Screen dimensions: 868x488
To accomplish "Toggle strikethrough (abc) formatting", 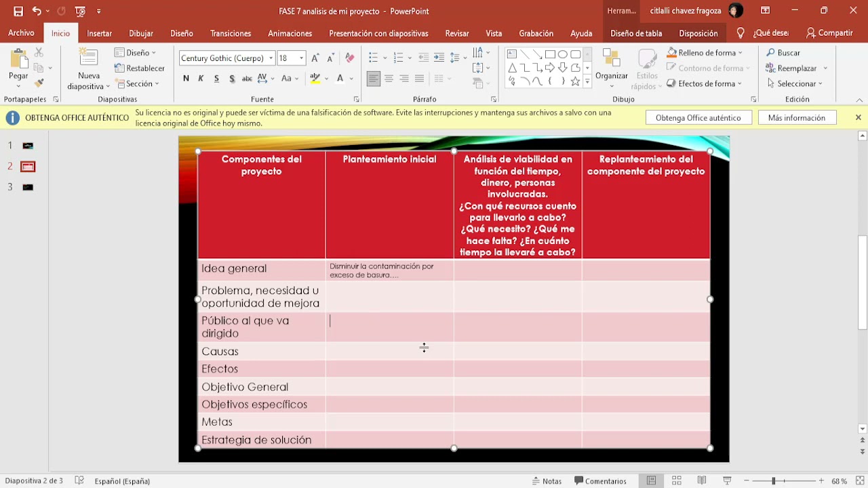I will 247,79.
